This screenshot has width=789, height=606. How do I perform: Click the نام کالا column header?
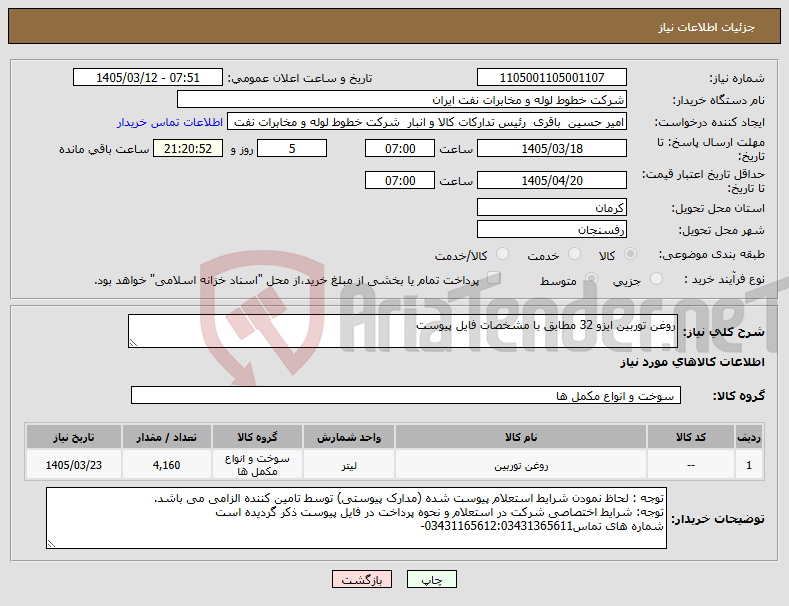521,437
